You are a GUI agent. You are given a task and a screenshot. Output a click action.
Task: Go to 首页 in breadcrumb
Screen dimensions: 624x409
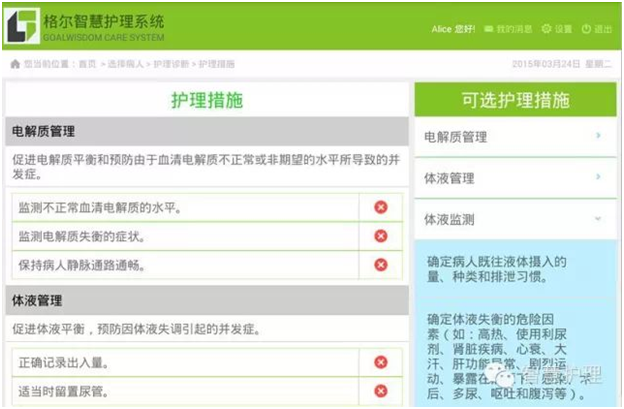[x=88, y=64]
